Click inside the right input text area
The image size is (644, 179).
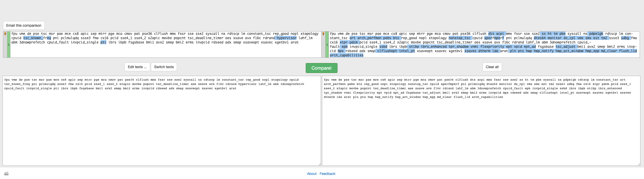pyautogui.click(x=481, y=127)
